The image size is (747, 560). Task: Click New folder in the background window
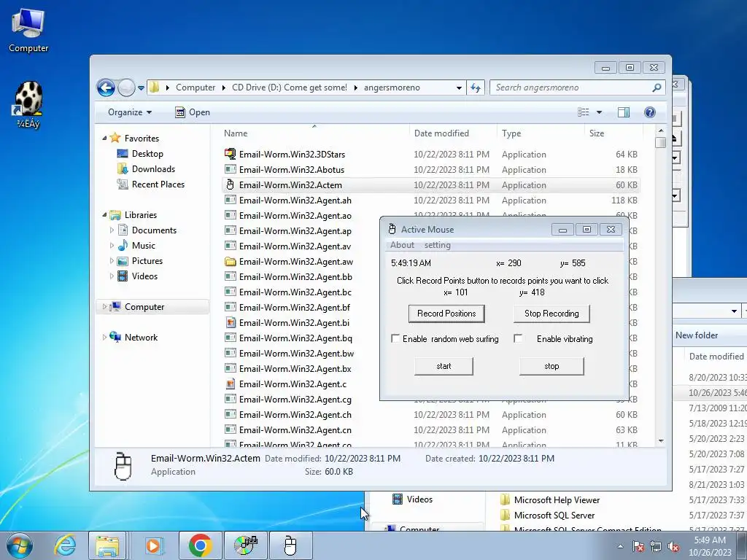(697, 335)
